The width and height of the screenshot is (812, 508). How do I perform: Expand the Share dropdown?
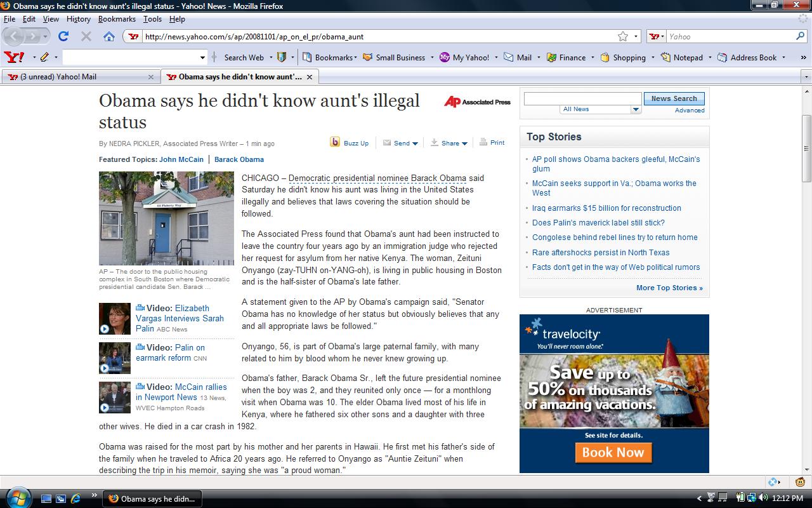pyautogui.click(x=464, y=144)
